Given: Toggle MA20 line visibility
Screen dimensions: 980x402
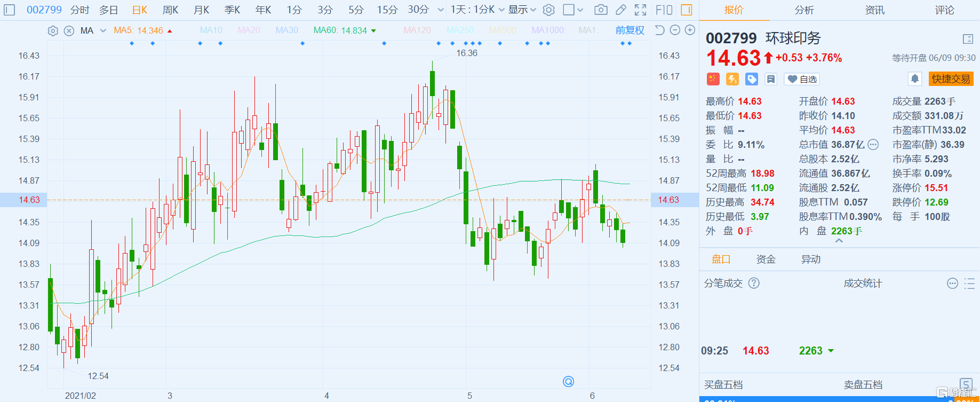Looking at the screenshot, I should click(249, 30).
